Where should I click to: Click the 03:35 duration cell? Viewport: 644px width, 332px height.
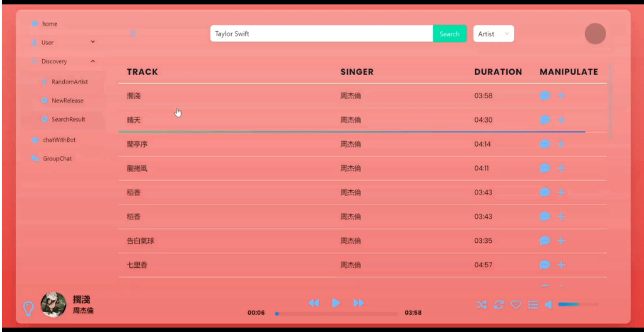pyautogui.click(x=484, y=241)
